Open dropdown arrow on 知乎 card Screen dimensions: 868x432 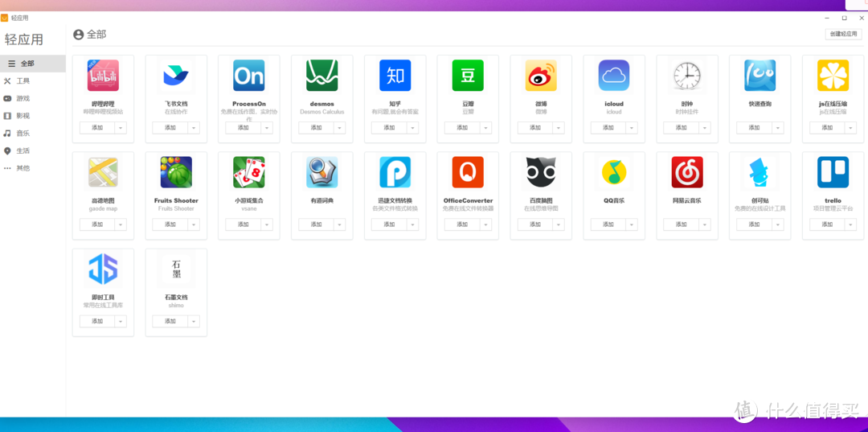click(413, 128)
